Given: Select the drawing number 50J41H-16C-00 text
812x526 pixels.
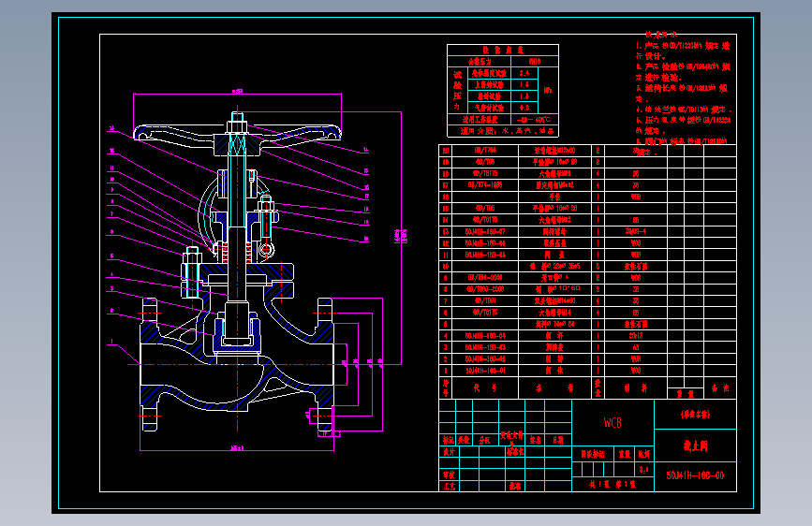Looking at the screenshot, I should [695, 475].
